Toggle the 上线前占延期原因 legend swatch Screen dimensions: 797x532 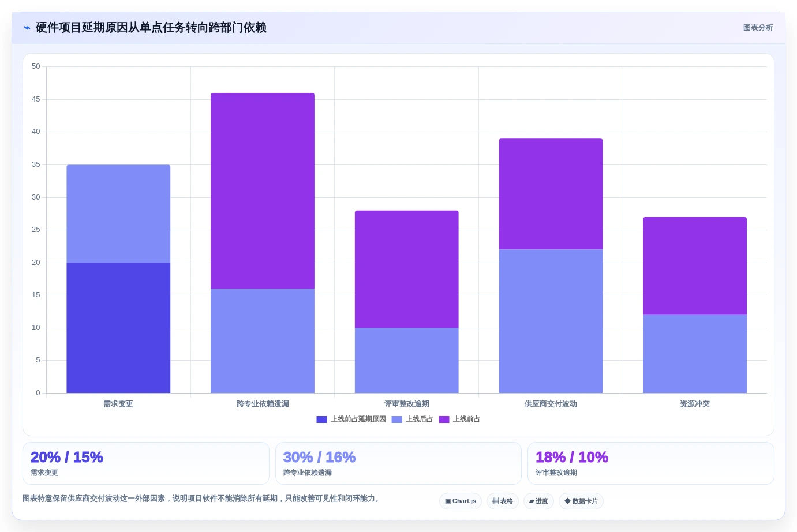click(x=321, y=419)
